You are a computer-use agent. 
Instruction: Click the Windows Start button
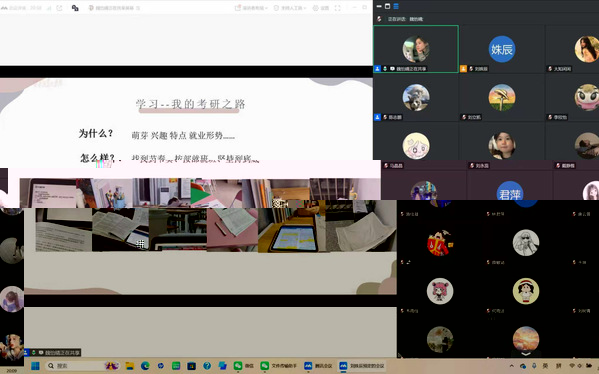click(35, 366)
